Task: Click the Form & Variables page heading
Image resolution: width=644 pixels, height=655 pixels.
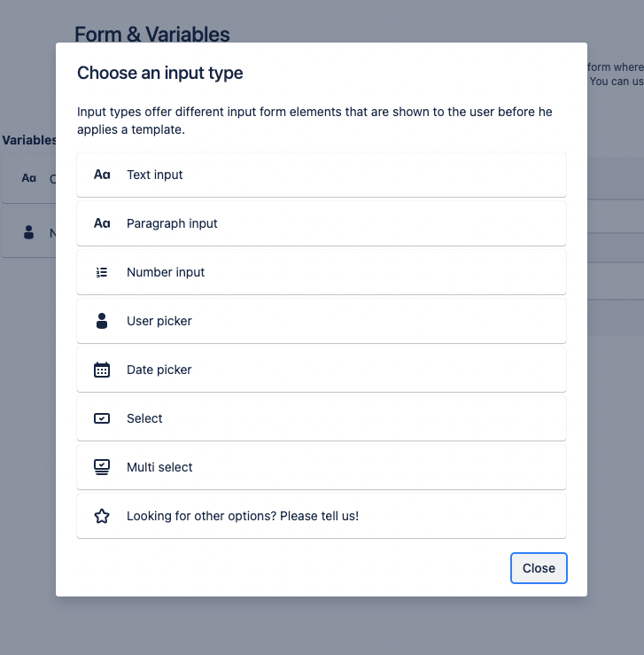Action: 152,35
